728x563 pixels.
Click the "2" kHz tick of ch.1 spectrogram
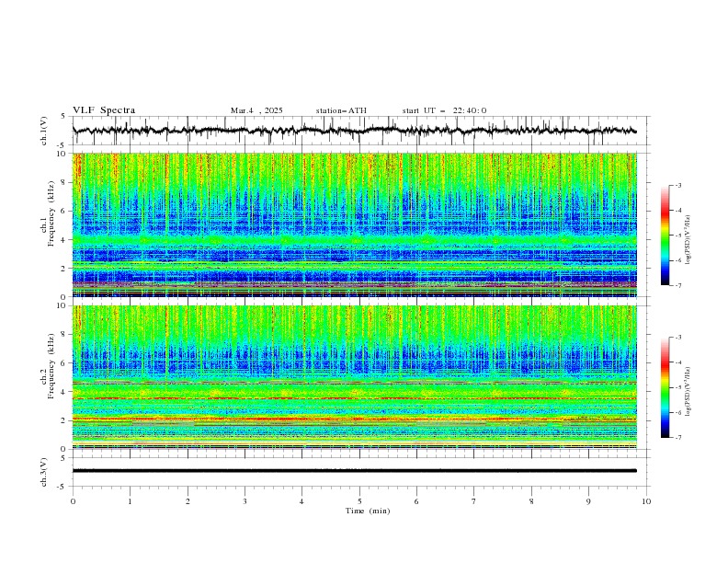coord(65,268)
